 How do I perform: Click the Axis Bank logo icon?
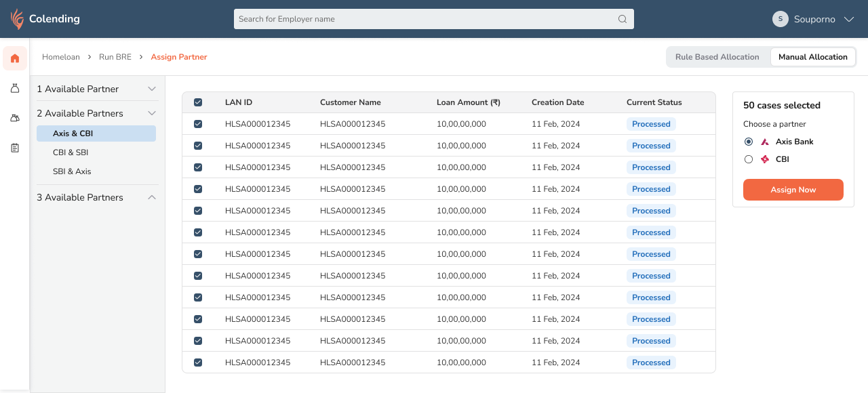click(x=765, y=142)
